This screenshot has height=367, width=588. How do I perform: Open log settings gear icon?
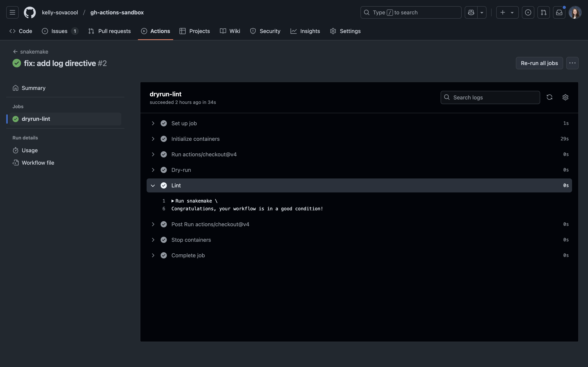click(565, 97)
